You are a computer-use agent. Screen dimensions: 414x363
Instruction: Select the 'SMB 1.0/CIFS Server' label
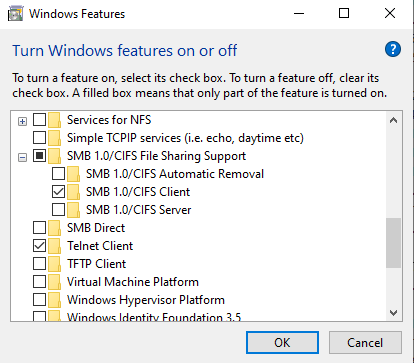click(139, 210)
